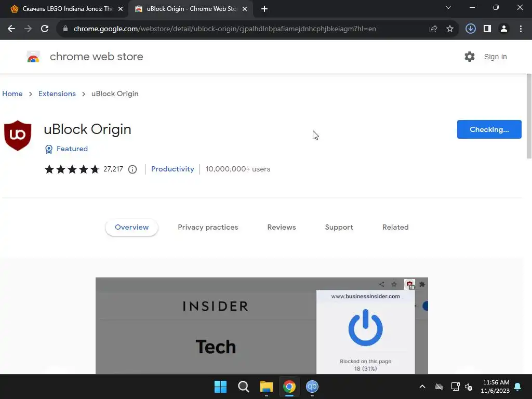Click the page vertical scrollbar
Viewport: 532px width, 399px height.
529,116
